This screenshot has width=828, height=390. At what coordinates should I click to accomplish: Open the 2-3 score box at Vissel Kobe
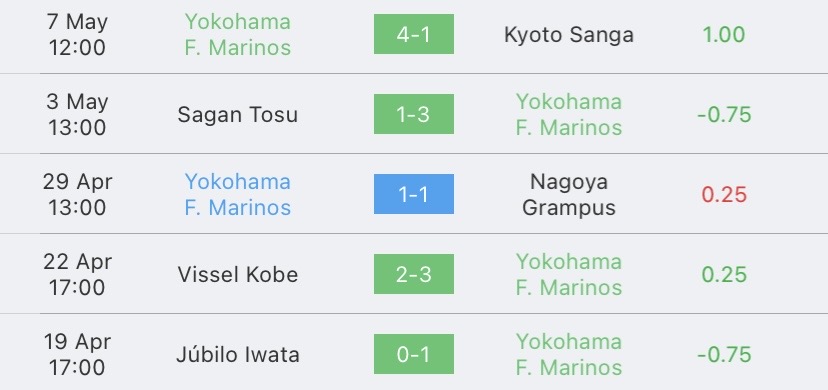(413, 274)
